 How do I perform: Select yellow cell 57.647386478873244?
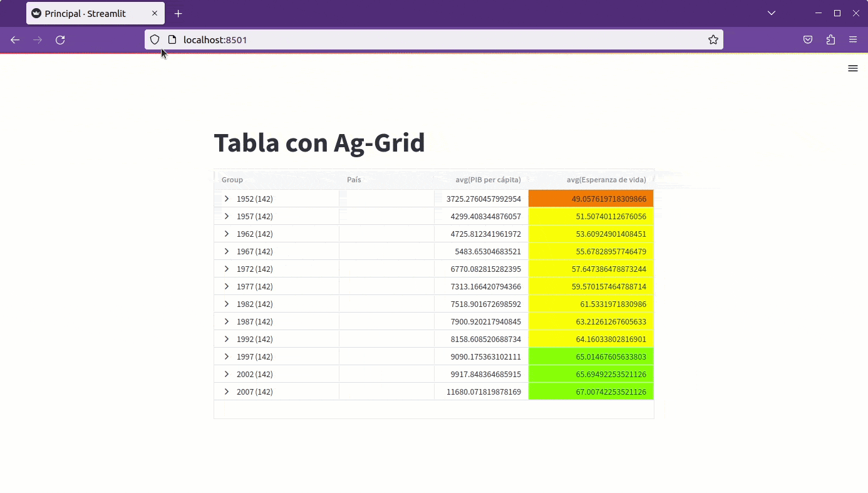tap(591, 269)
